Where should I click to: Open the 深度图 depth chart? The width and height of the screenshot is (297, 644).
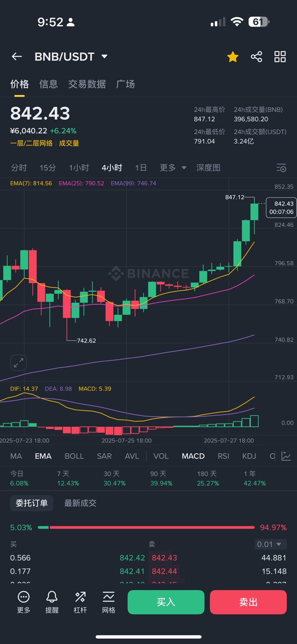(208, 167)
